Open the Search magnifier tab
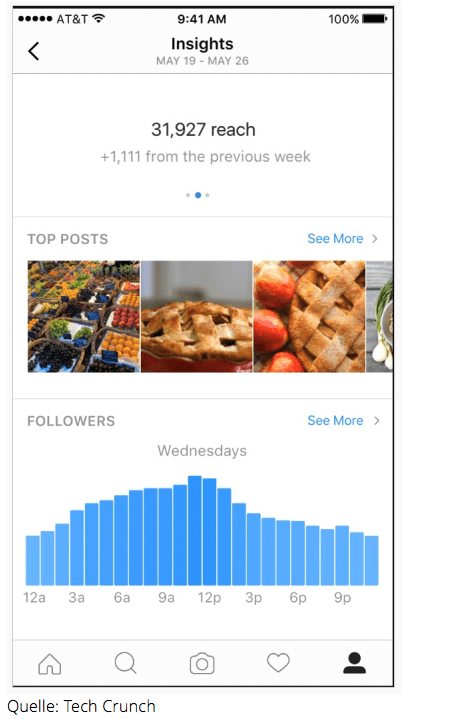 point(126,663)
